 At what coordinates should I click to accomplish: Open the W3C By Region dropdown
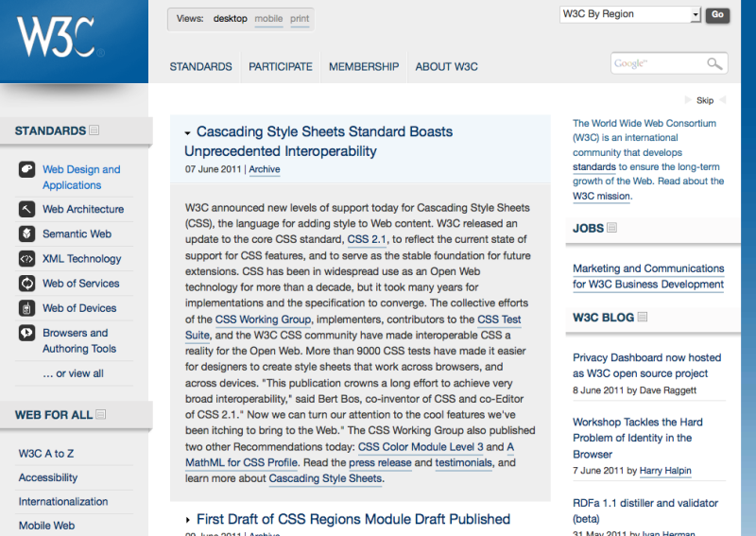[629, 14]
